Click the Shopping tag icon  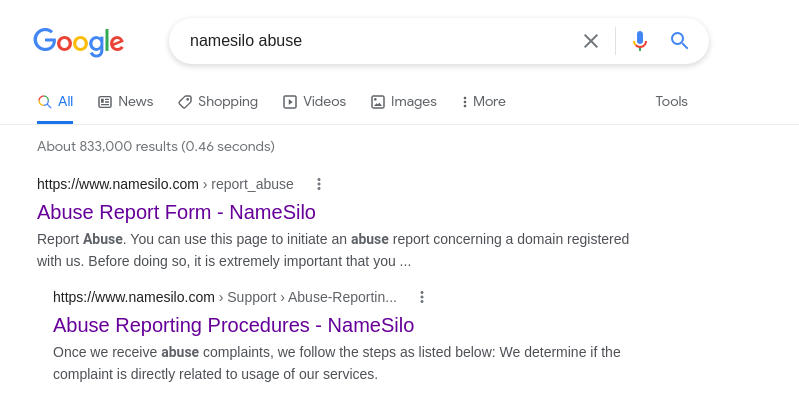184,102
